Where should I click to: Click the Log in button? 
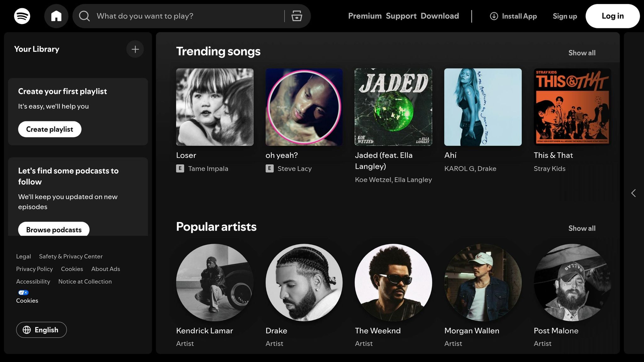pyautogui.click(x=613, y=16)
